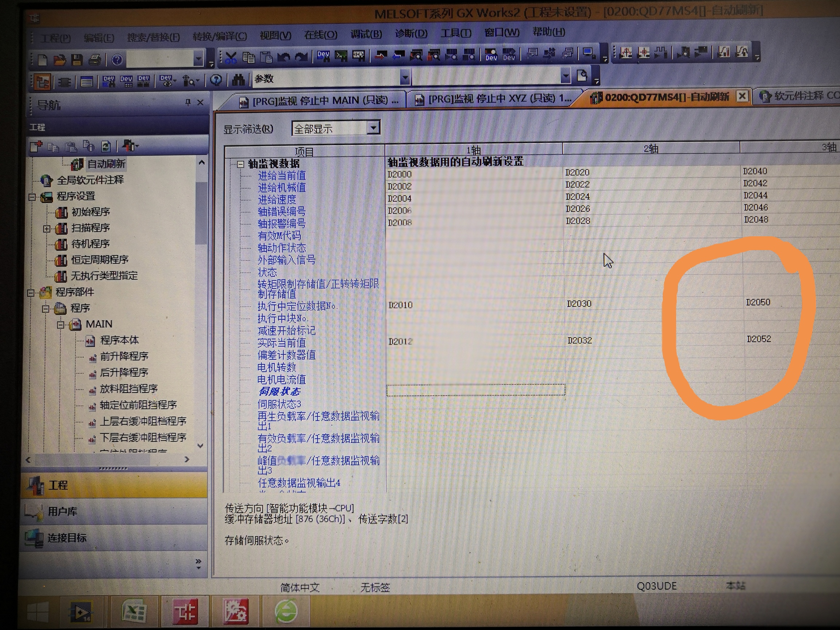Pin the 导航 navigation panel

click(x=188, y=102)
